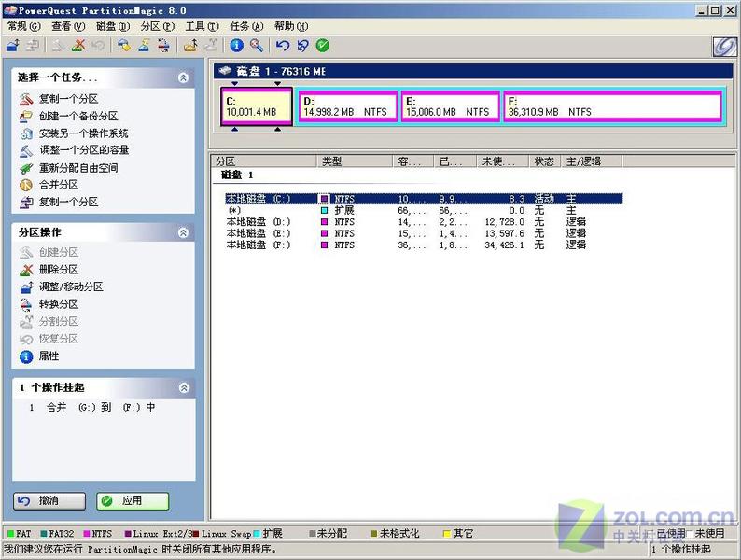741x560 pixels.
Task: Collapse the 选择一个任务 panel
Action: pos(183,77)
